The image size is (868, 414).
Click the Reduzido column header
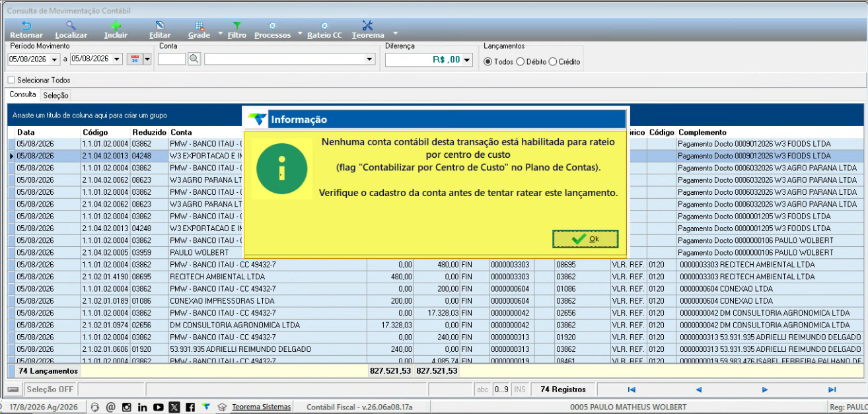(x=149, y=132)
